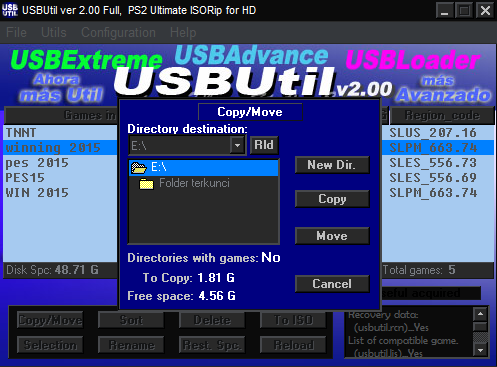Select the PES15 game row
Viewport: 497px width, 367px height.
pyautogui.click(x=60, y=177)
